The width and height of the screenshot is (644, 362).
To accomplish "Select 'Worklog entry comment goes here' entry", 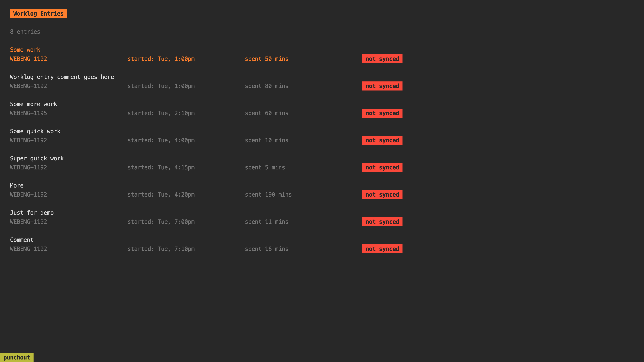I will pyautogui.click(x=62, y=77).
